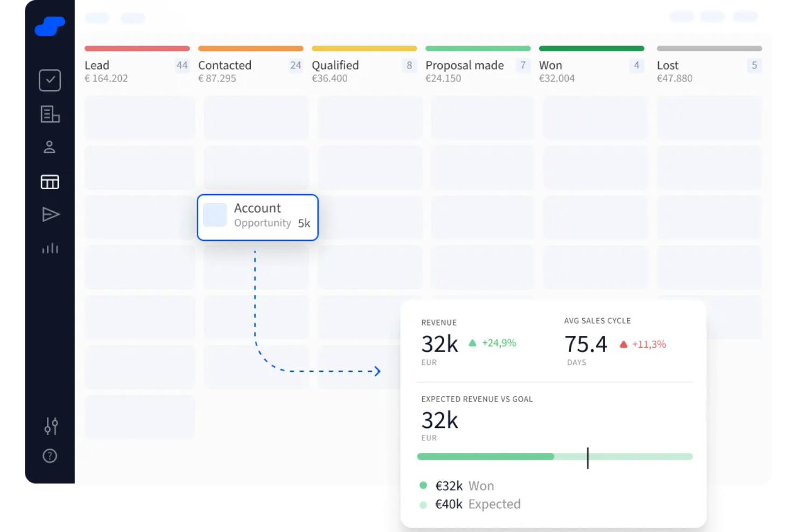Click a deal placeholder in the Qualified column
This screenshot has width=798, height=532.
(370, 118)
